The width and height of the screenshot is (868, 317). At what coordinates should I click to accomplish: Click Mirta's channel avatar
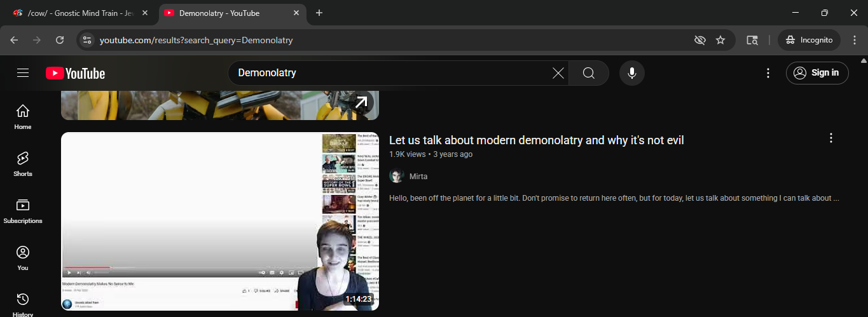[397, 176]
